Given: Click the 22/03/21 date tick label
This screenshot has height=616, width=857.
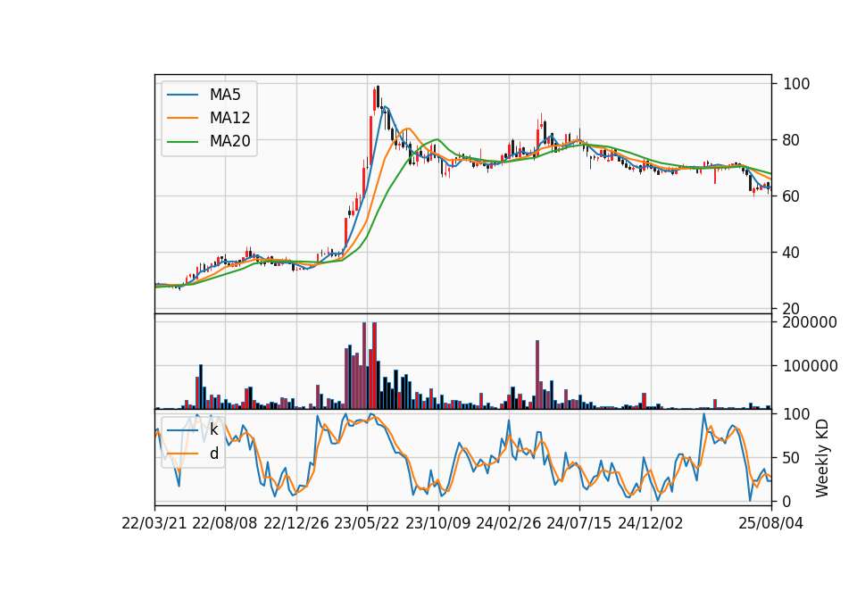Looking at the screenshot, I should [154, 523].
